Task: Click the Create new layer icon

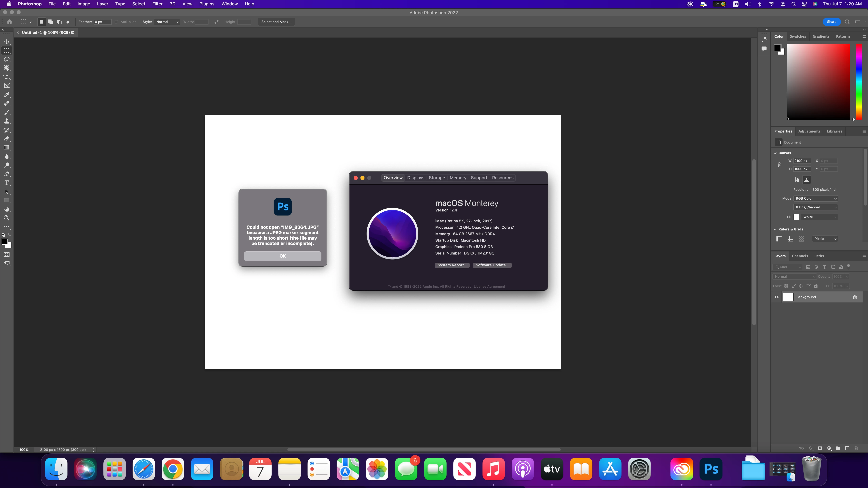Action: pyautogui.click(x=847, y=448)
